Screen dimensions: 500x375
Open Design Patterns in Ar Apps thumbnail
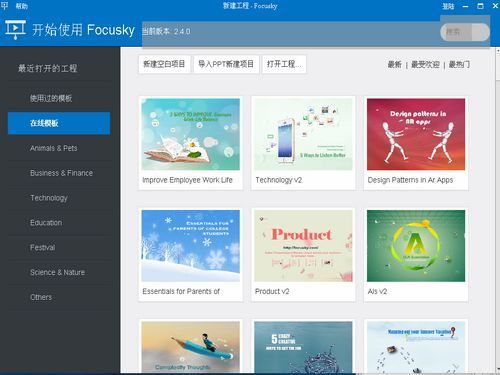pos(416,134)
